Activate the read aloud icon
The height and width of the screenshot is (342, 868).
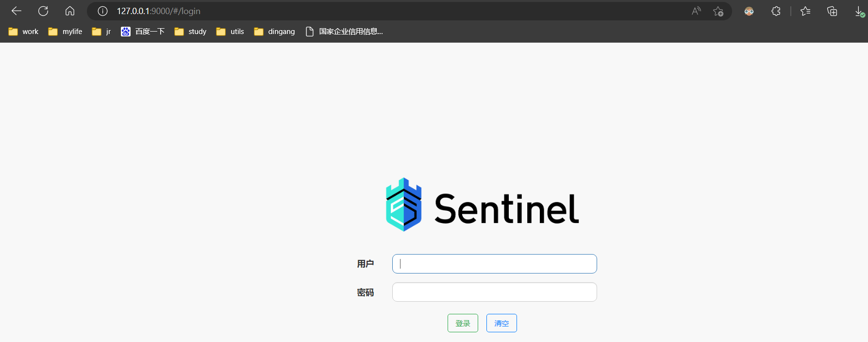tap(696, 11)
